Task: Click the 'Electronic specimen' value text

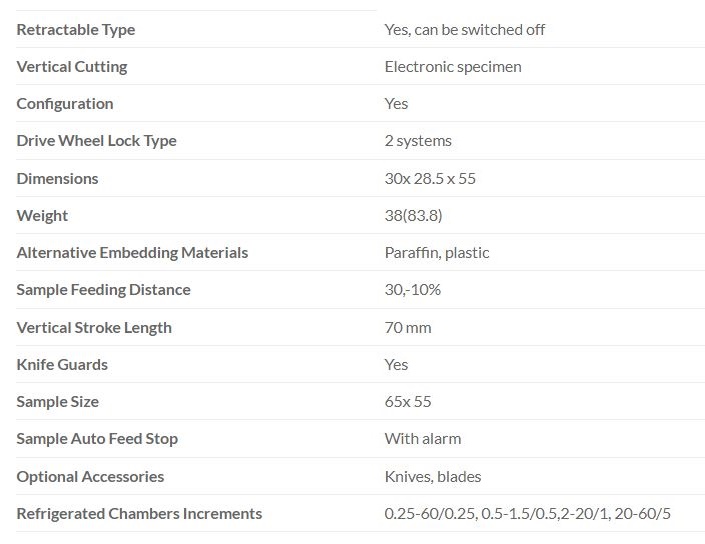Action: [453, 66]
